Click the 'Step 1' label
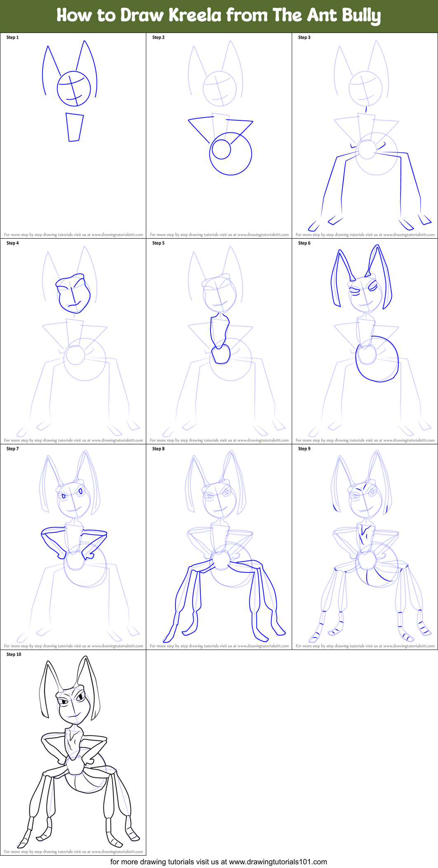Screen dimensions: 438x868 (13, 38)
